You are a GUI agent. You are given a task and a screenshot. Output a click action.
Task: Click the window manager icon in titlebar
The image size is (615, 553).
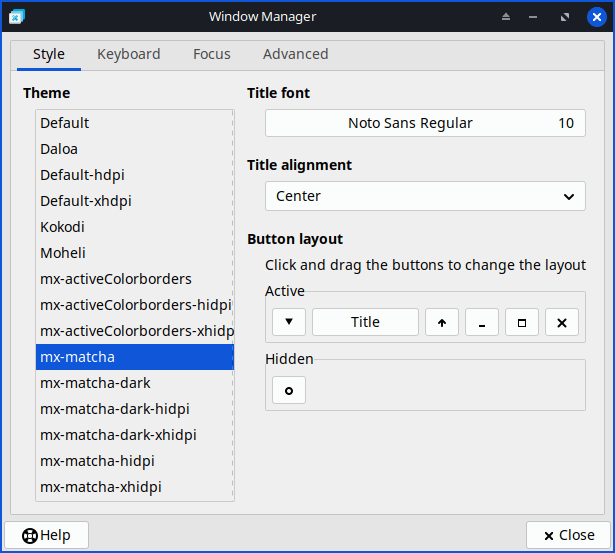coord(17,17)
